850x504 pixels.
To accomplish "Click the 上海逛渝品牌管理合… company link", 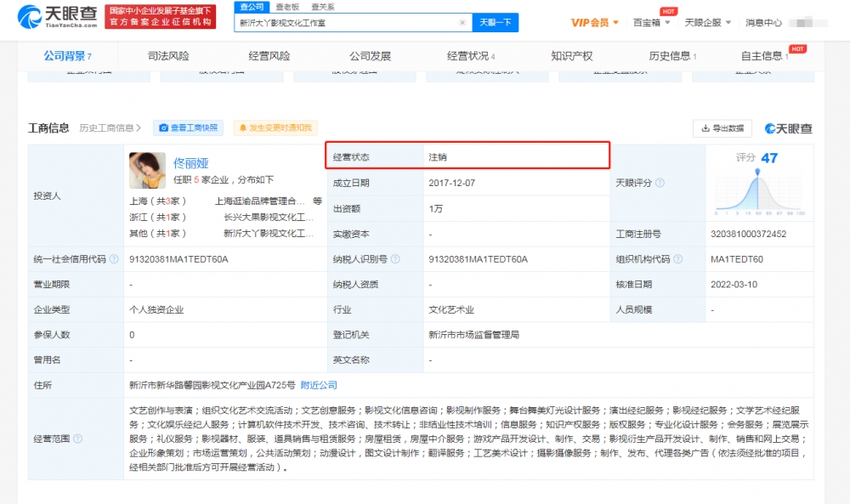I will [x=259, y=201].
